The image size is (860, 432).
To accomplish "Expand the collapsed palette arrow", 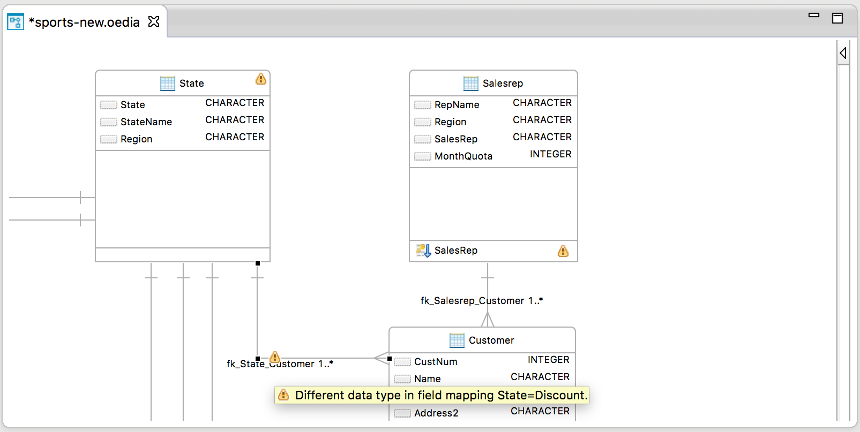I will point(843,53).
